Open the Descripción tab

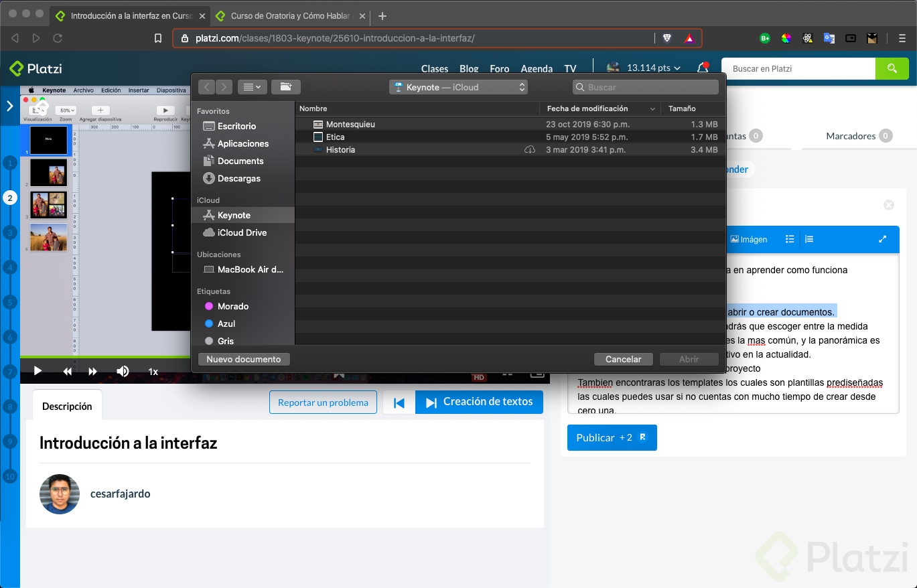coord(67,406)
